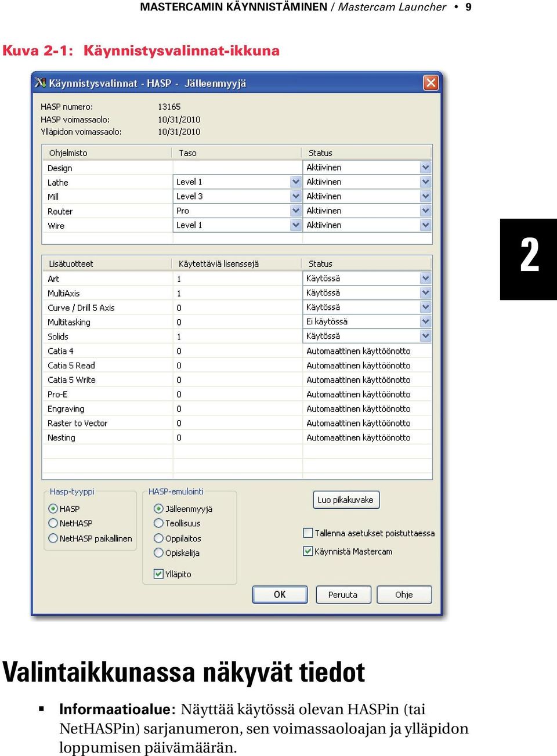This screenshot has width=557, height=756.
Task: Click Automaattinen käyttöönotto status for Engraving
Action: [358, 409]
